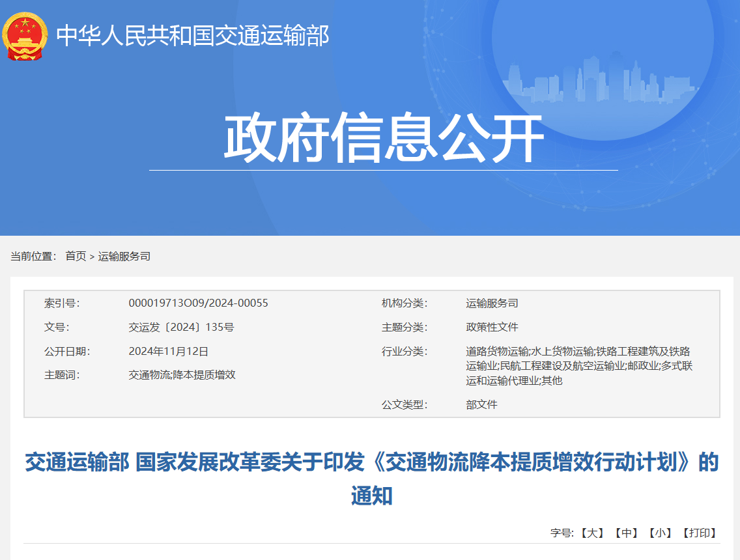Open 运输服务司 breadcrumb link

[x=124, y=256]
